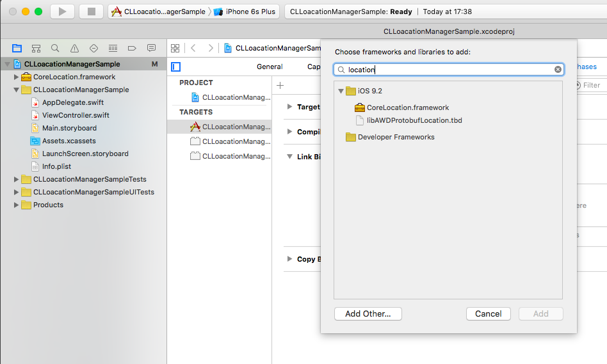The height and width of the screenshot is (364, 607).
Task: Click the Add Other... button
Action: [368, 313]
